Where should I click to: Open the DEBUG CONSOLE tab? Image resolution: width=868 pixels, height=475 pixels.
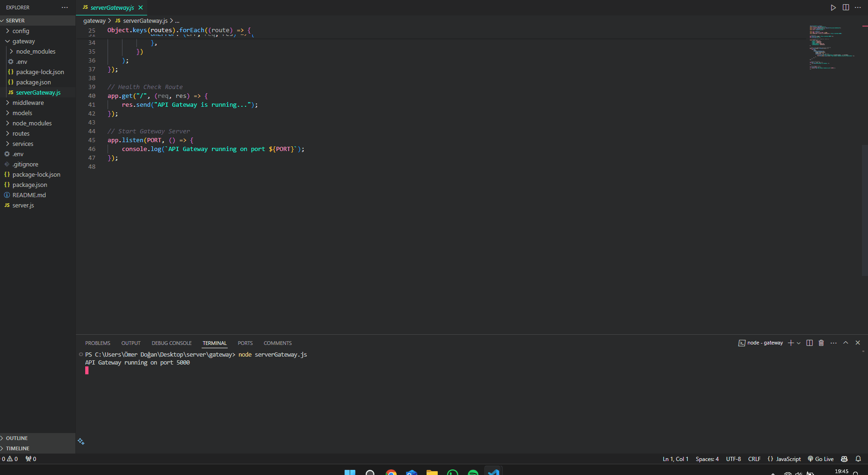[171, 343]
